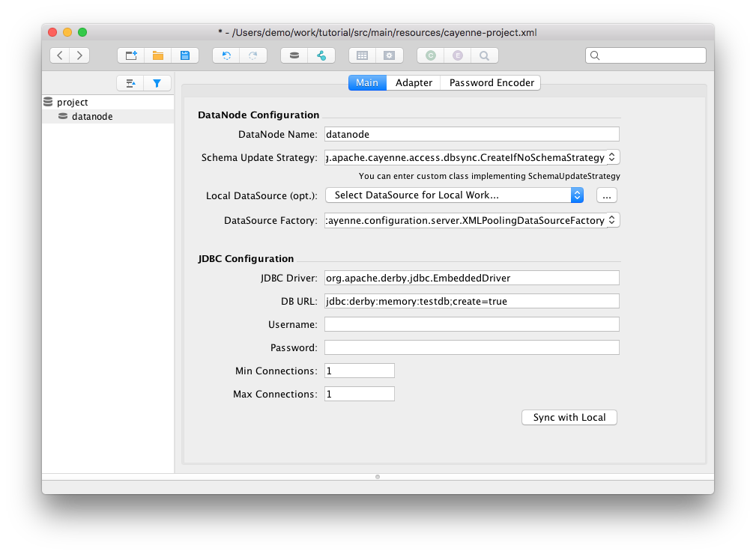Expand the Local DataSource combo box

[576, 195]
